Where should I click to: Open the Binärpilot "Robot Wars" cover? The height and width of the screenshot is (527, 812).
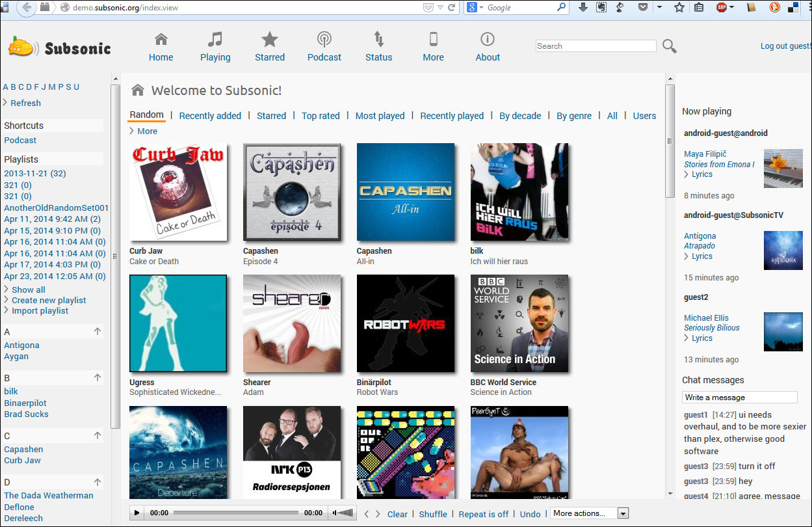click(406, 323)
